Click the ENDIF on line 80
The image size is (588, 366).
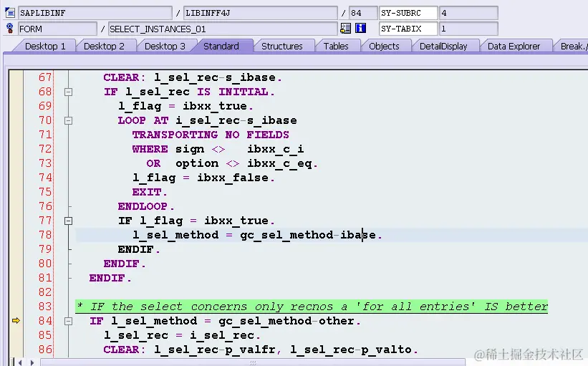pos(125,264)
